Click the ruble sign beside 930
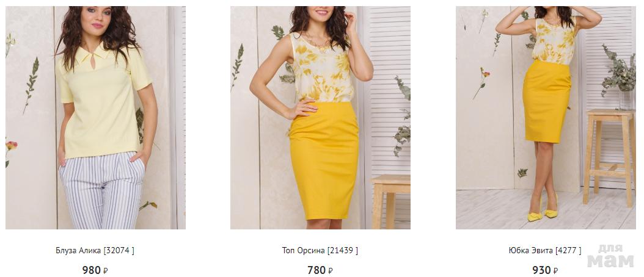Viewport: 644px width, 277px height. click(555, 271)
